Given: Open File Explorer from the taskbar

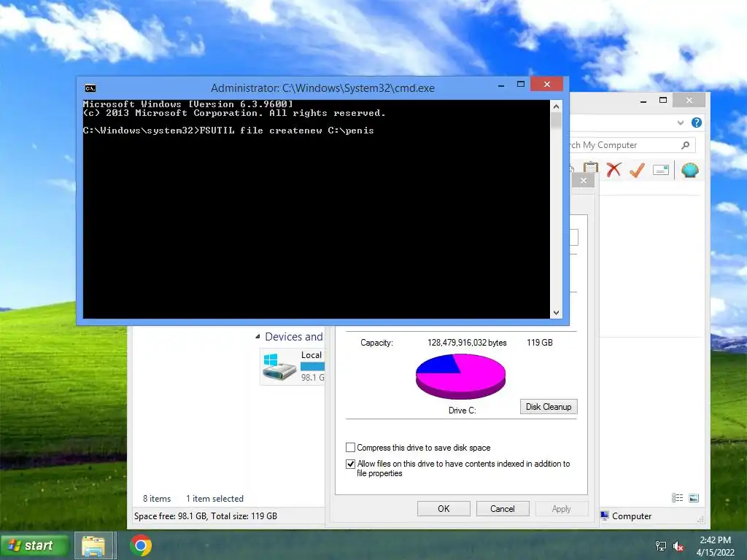Looking at the screenshot, I should pos(93,545).
